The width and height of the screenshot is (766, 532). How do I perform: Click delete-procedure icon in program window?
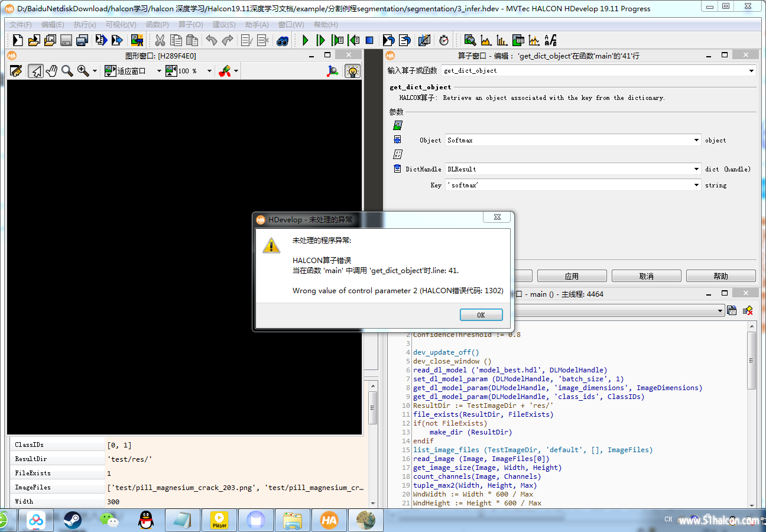point(748,310)
